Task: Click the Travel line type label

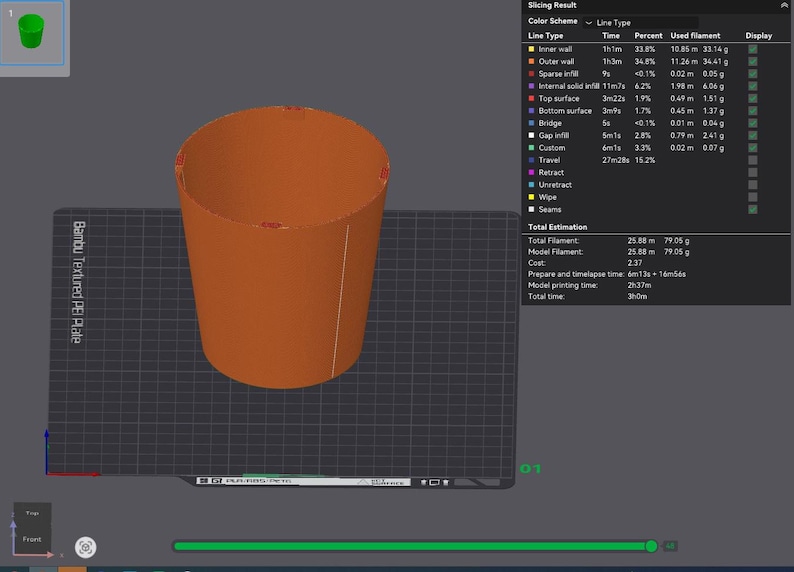Action: (549, 160)
